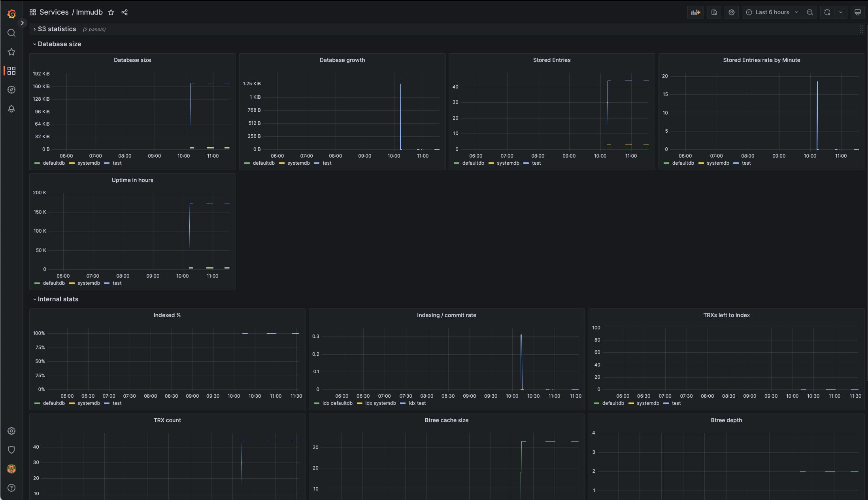868x500 pixels.
Task: Open the Search dashboards sidebar icon
Action: (x=11, y=33)
